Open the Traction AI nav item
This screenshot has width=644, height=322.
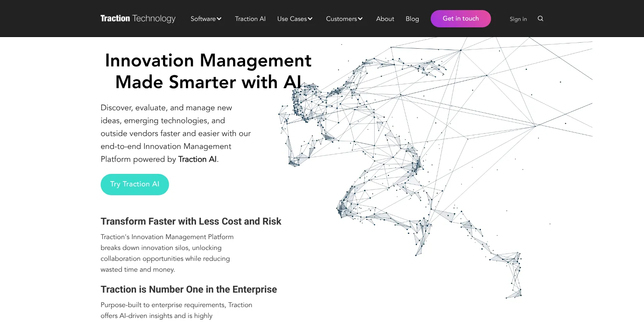point(250,19)
